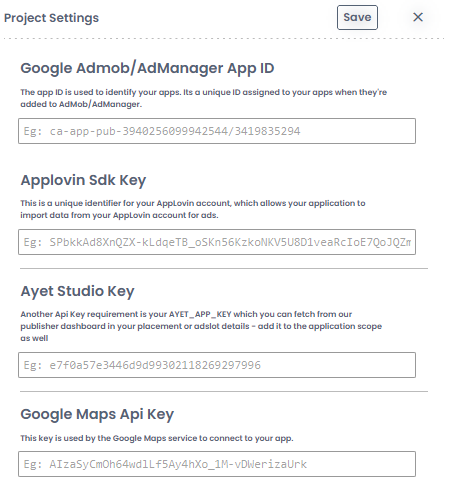Image resolution: width=450 pixels, height=489 pixels.
Task: Click the dotted separator under Project Settings header
Action: point(224,39)
